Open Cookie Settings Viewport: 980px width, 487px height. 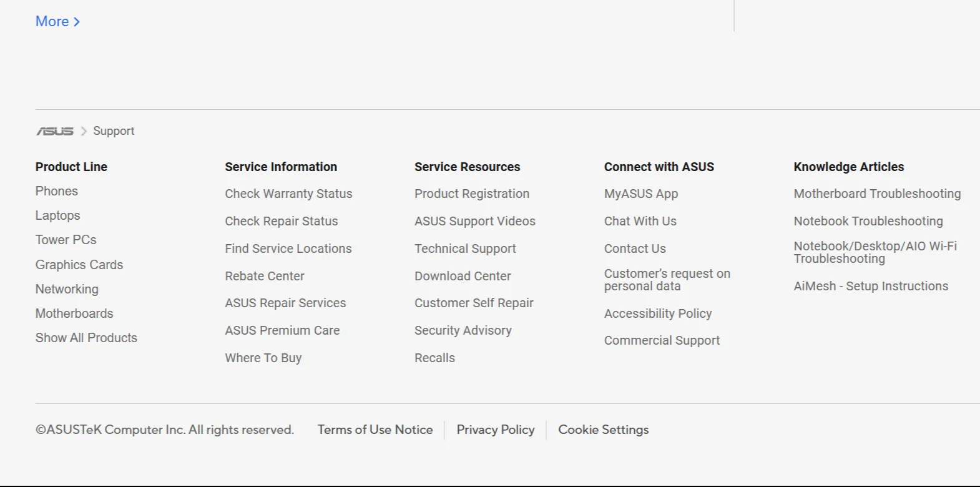(x=603, y=430)
